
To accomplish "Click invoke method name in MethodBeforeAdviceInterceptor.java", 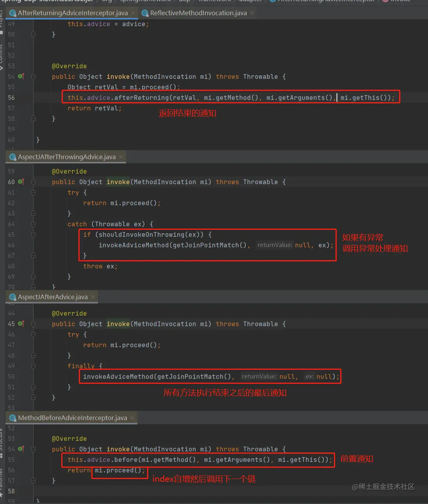I will click(118, 449).
